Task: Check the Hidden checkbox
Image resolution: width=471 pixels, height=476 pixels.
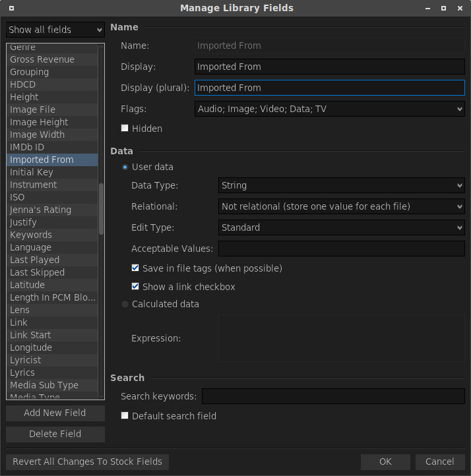Action: point(125,129)
